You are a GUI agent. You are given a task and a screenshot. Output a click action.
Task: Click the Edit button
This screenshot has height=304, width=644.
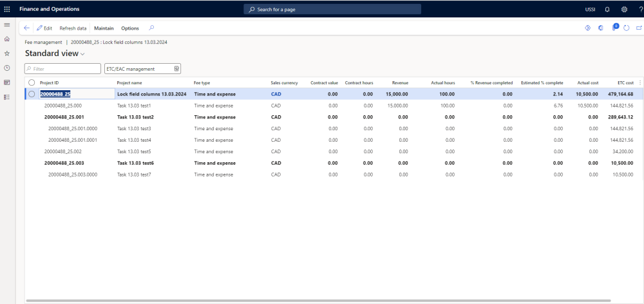pos(44,28)
